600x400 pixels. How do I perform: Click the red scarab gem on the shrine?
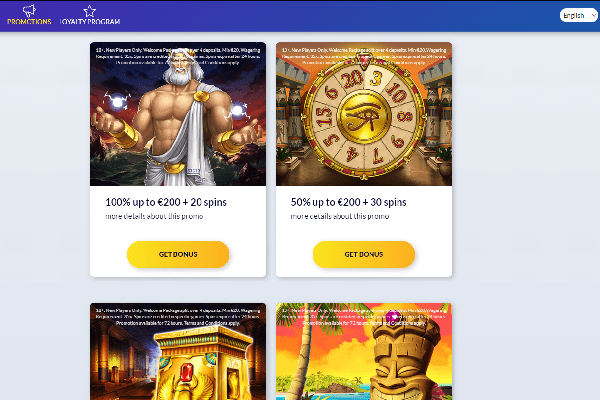(x=187, y=372)
